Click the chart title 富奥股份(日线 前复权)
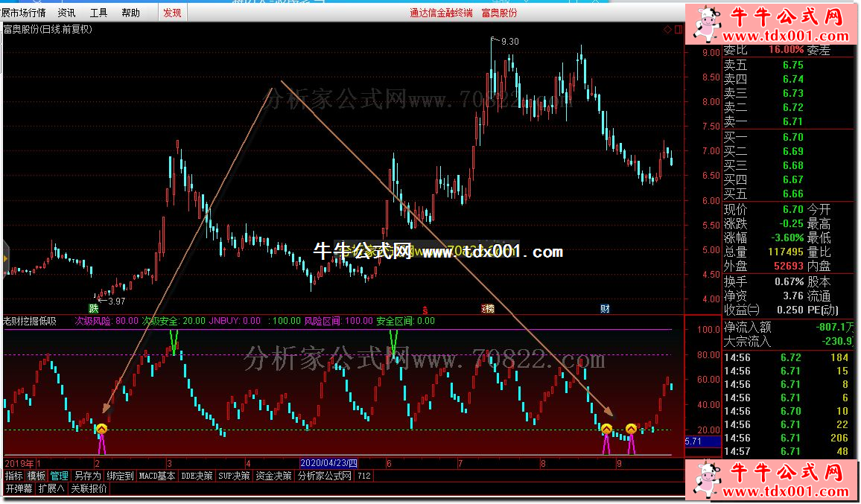 point(48,30)
